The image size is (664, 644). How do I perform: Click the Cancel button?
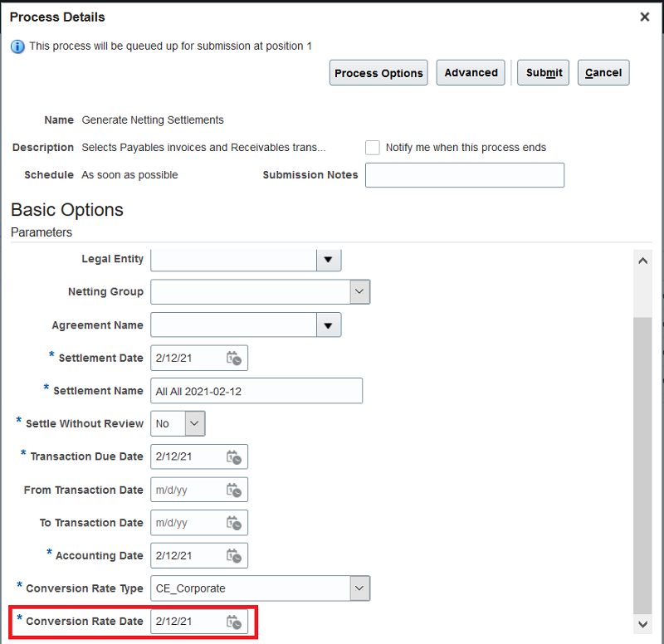[603, 72]
